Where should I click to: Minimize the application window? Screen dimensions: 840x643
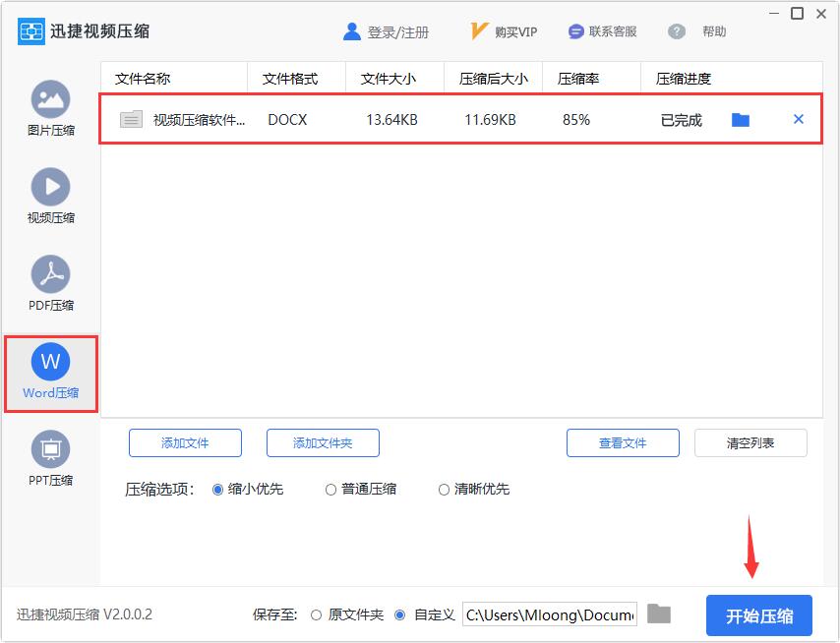(x=774, y=13)
